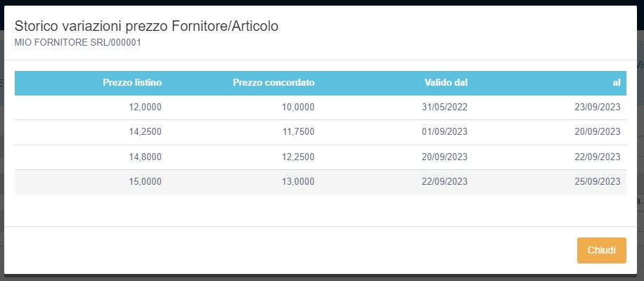The image size is (644, 281).
Task: Click end date 25/09/2023
Action: [597, 181]
